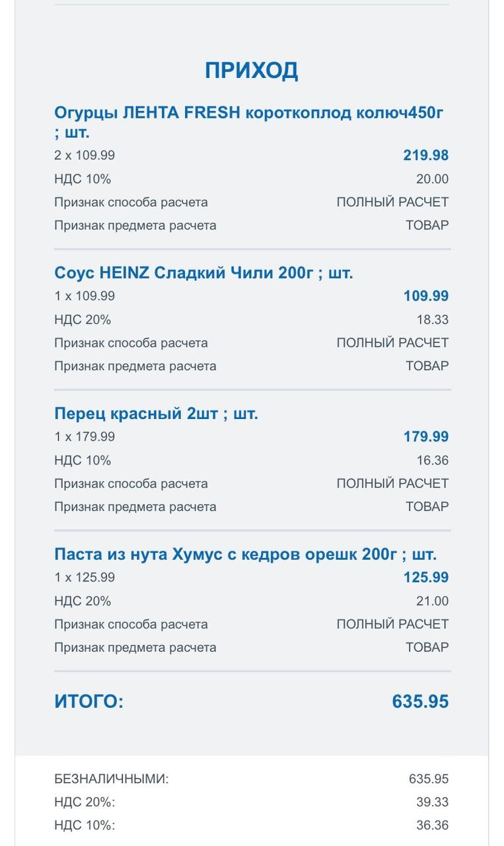Select the Паста из нута Хумус title
Image resolution: width=504 pixels, height=846 pixels.
coord(245,555)
